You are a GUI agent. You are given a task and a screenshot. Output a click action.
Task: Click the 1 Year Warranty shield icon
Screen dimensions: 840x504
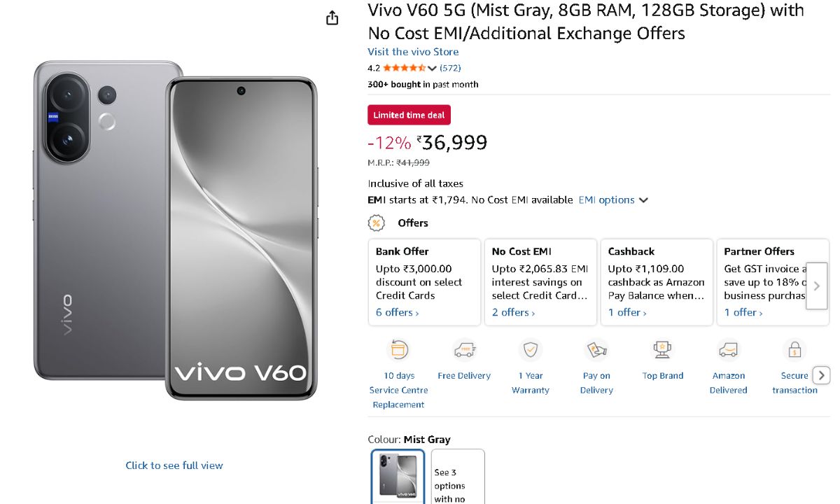coord(531,349)
